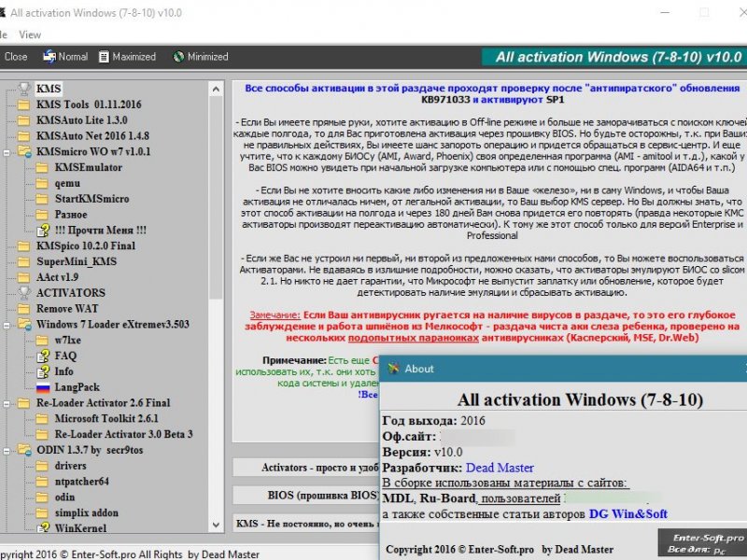The height and width of the screenshot is (560, 747).
Task: Open the '!!! Прочти Меня !!!' help icon
Action: coord(43,231)
